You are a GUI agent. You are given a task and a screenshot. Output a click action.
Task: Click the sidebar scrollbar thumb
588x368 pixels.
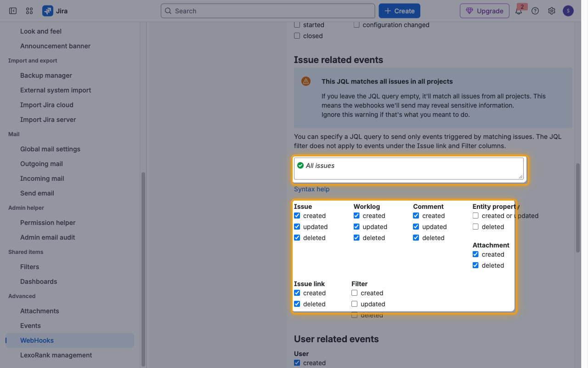pos(143,269)
